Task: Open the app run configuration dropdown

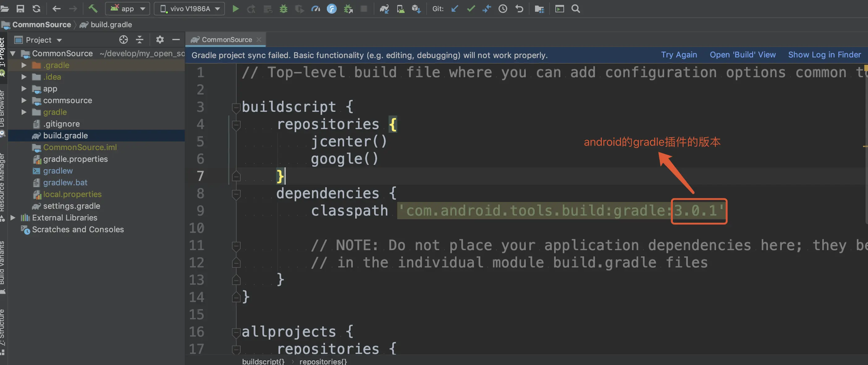Action: tap(127, 9)
